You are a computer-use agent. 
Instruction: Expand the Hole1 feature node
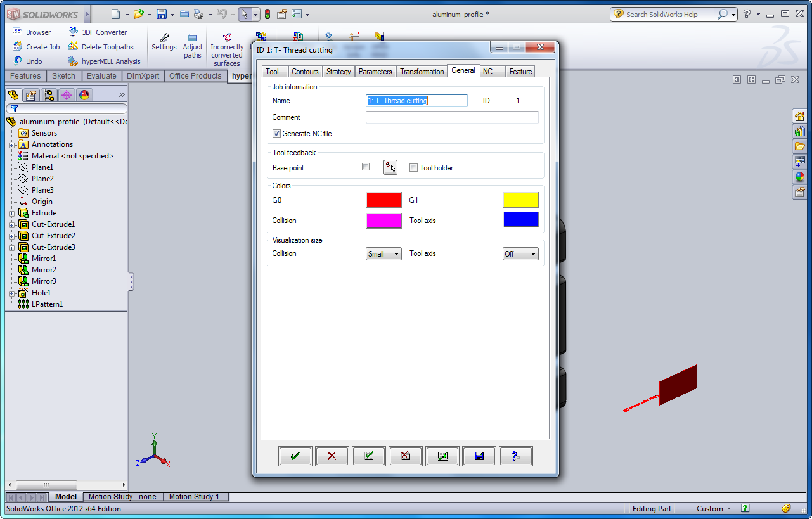click(x=11, y=293)
